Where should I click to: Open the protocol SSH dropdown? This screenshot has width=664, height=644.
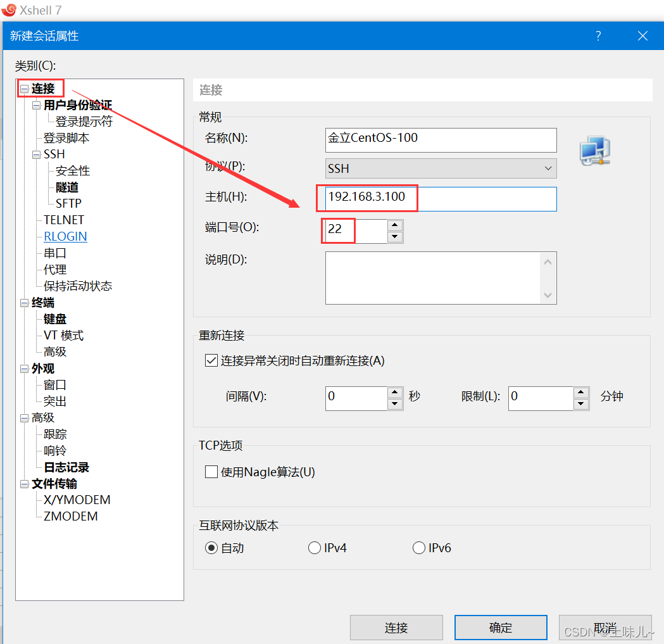[x=441, y=168]
